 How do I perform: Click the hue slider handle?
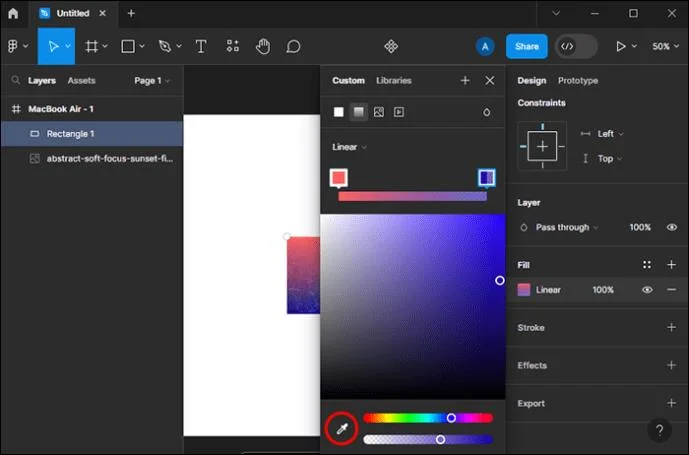pos(451,418)
